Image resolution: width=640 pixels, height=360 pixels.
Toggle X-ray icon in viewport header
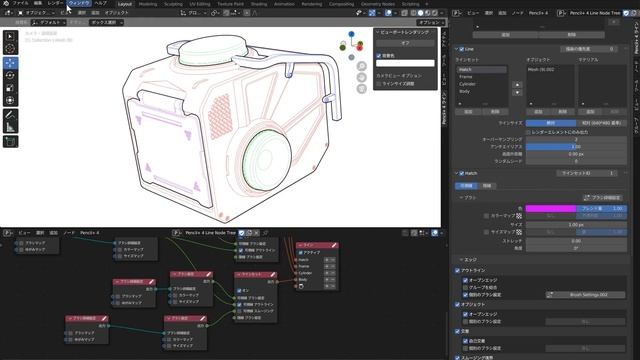pyautogui.click(x=404, y=13)
